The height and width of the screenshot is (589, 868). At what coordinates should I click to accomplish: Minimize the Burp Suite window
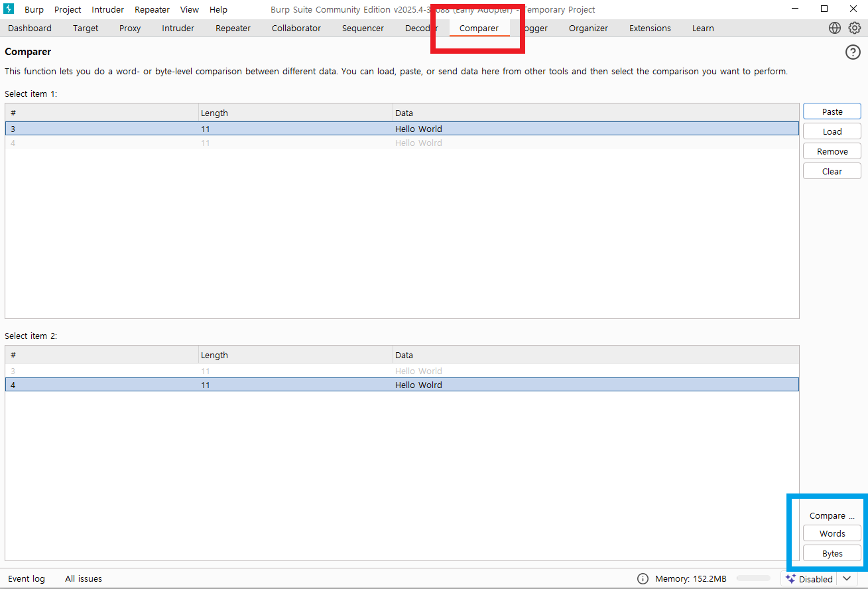pos(794,9)
